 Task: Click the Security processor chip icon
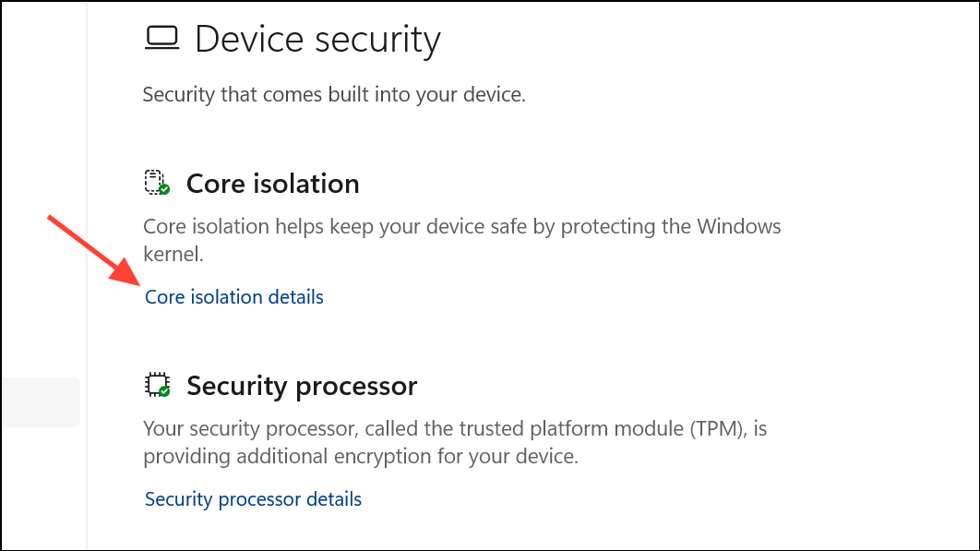coord(155,384)
